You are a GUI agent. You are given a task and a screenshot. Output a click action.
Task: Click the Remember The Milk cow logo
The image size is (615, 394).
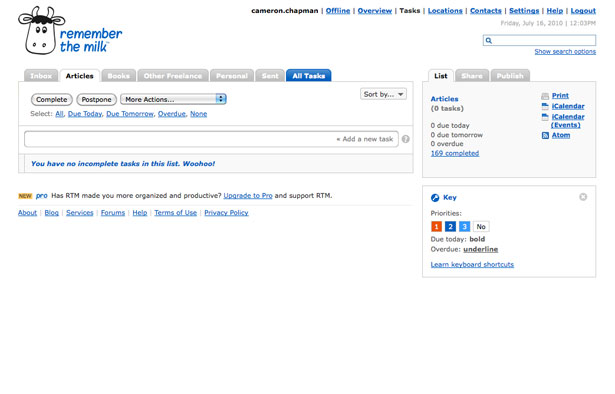(70, 31)
